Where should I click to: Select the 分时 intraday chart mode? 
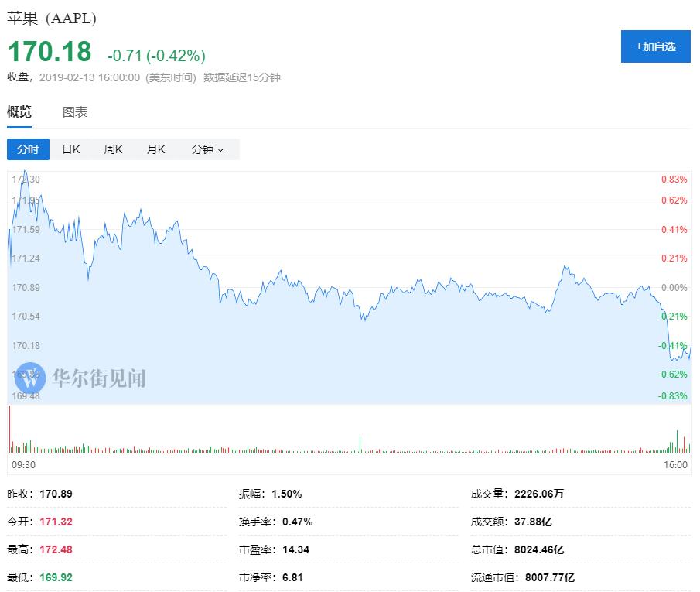tap(28, 149)
